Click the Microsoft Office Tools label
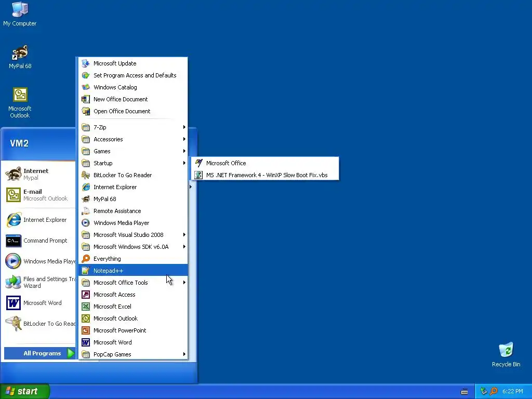 (x=121, y=283)
